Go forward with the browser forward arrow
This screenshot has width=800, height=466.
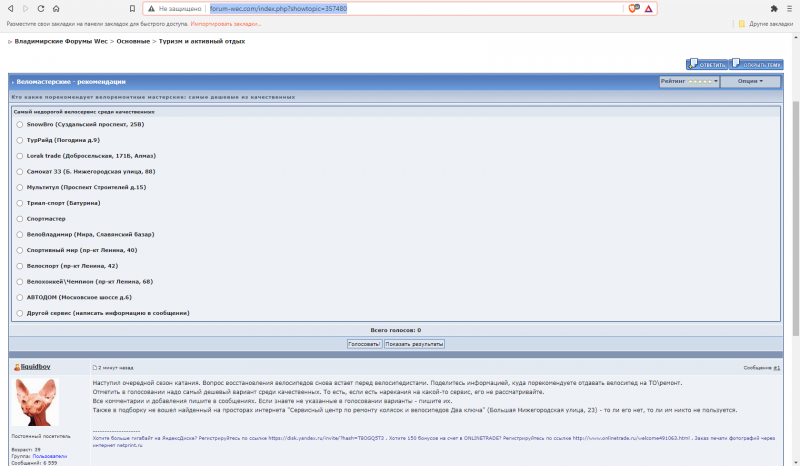click(x=26, y=9)
